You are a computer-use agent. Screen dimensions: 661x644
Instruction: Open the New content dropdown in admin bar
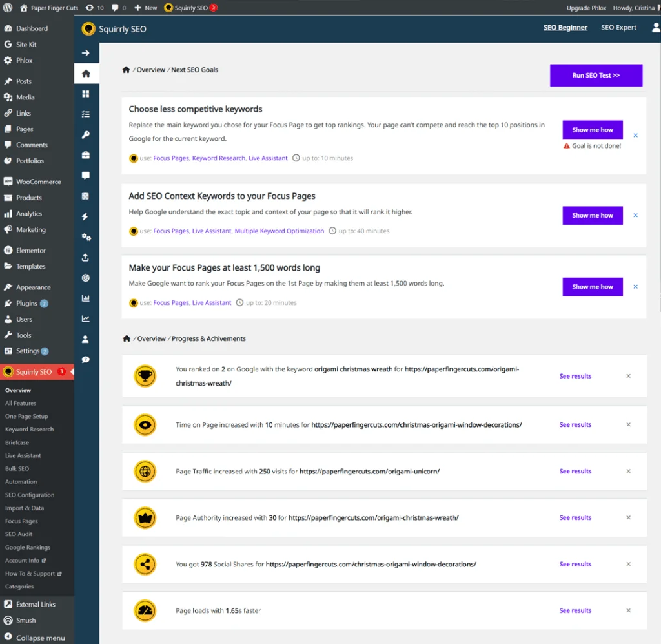click(145, 8)
